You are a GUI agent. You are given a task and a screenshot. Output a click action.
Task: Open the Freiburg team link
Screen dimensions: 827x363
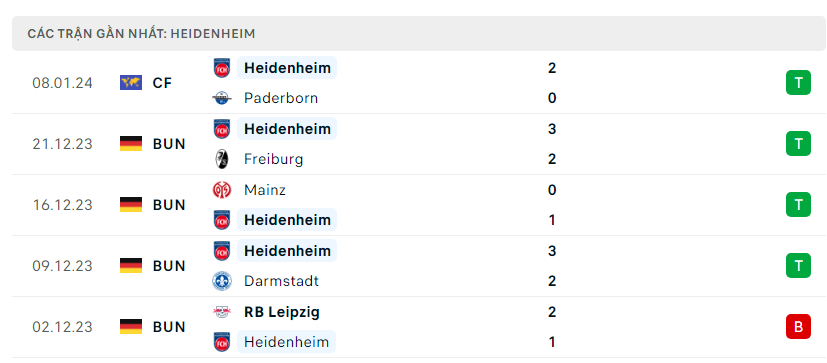[273, 159]
